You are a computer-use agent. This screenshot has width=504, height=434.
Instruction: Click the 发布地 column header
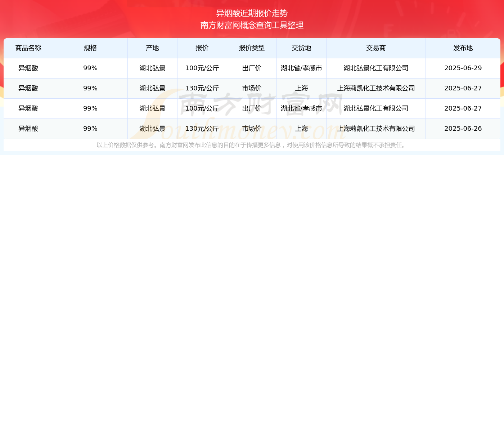click(x=463, y=48)
